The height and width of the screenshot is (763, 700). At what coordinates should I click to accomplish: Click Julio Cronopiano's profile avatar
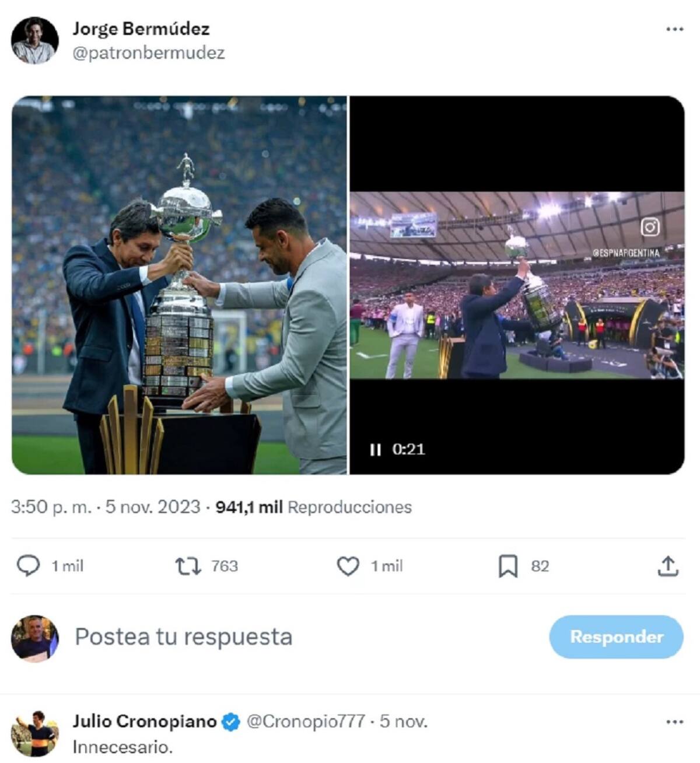pyautogui.click(x=35, y=733)
